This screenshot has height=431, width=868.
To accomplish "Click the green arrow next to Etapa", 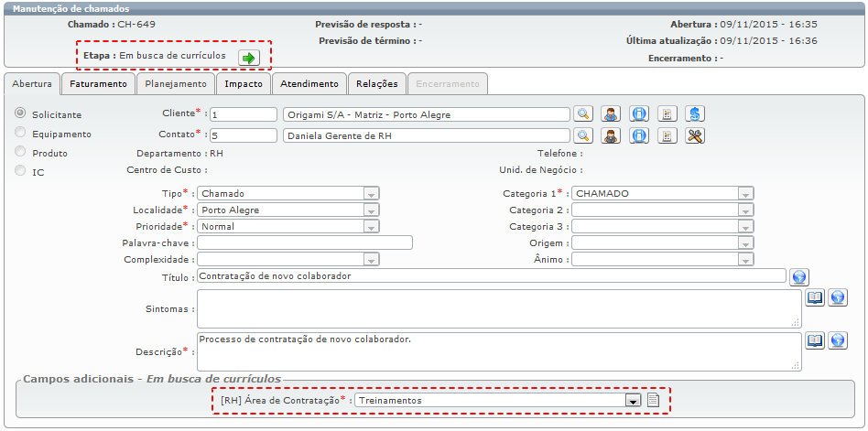I will pos(248,58).
